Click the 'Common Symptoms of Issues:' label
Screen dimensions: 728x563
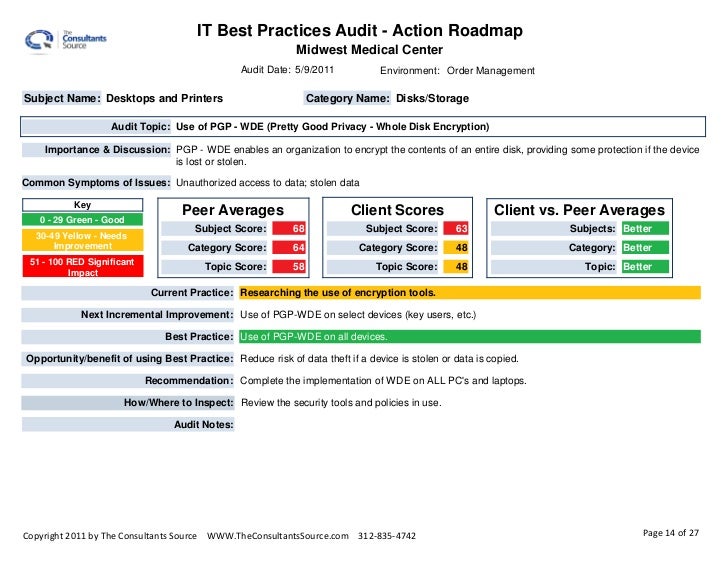pos(97,183)
